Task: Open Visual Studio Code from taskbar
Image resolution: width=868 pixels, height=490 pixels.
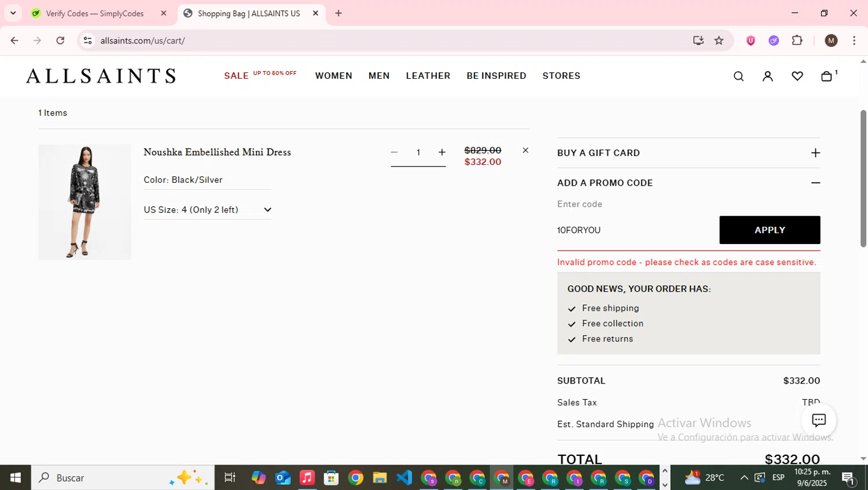Action: tap(404, 477)
